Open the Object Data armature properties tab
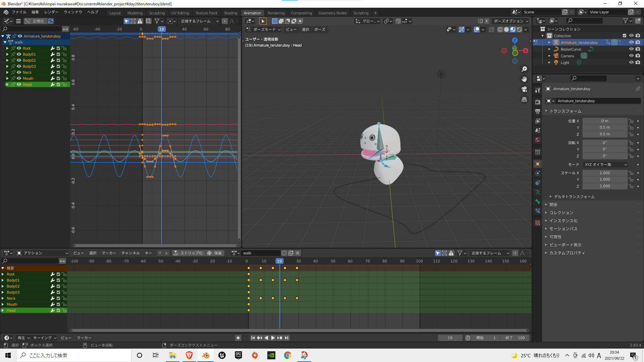The height and width of the screenshot is (362, 644). point(538,192)
